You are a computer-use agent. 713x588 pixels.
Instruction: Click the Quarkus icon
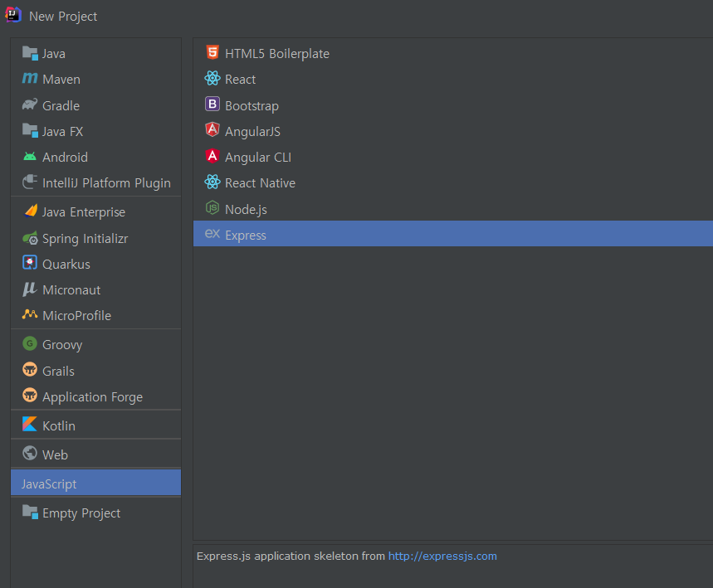pyautogui.click(x=30, y=263)
